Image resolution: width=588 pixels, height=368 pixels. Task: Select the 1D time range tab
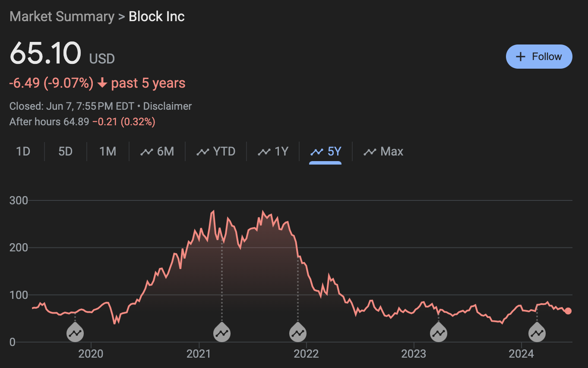click(23, 152)
